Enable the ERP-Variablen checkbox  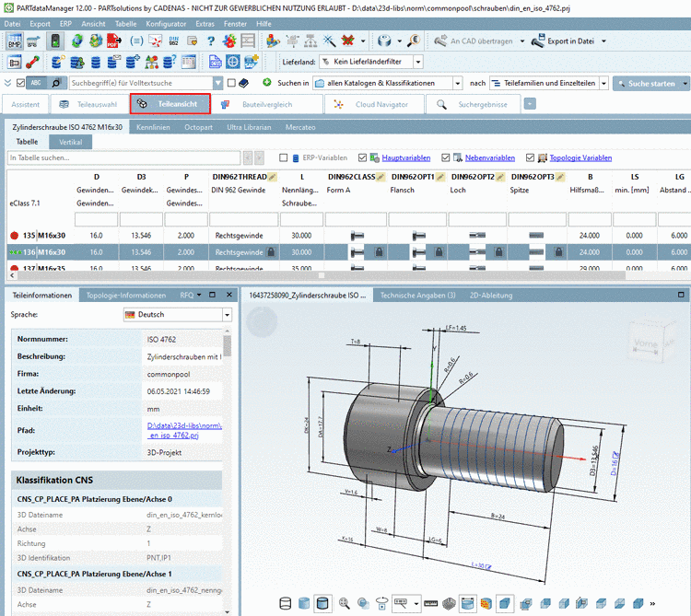coord(283,157)
